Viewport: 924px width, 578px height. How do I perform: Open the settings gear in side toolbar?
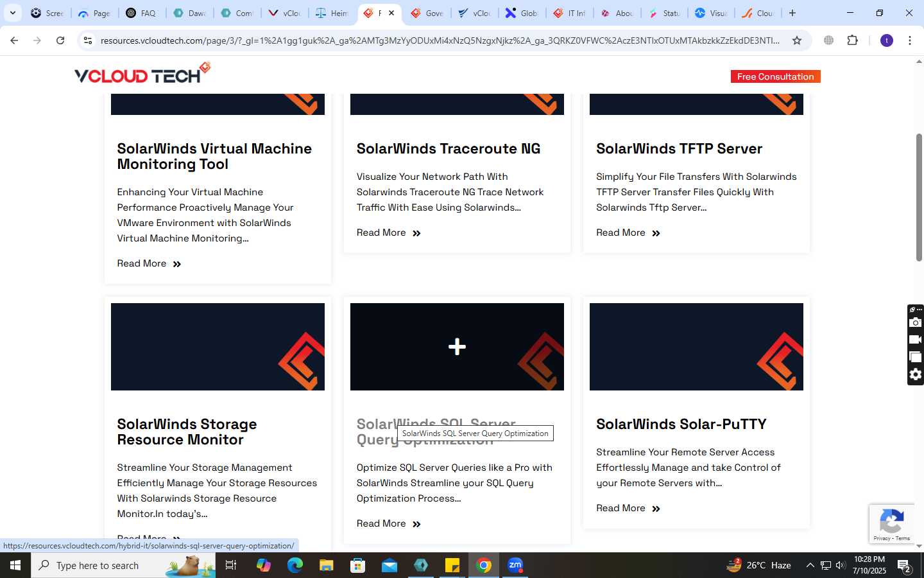(916, 374)
